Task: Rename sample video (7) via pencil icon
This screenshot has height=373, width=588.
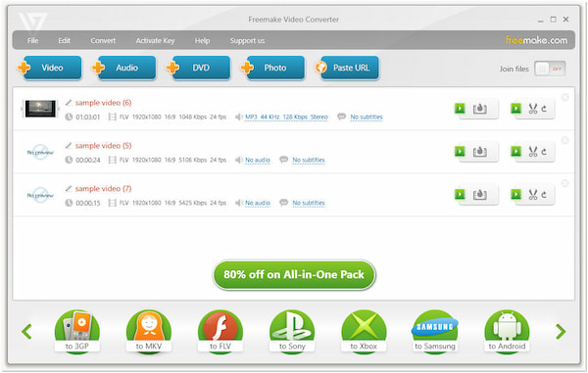Action: 69,188
